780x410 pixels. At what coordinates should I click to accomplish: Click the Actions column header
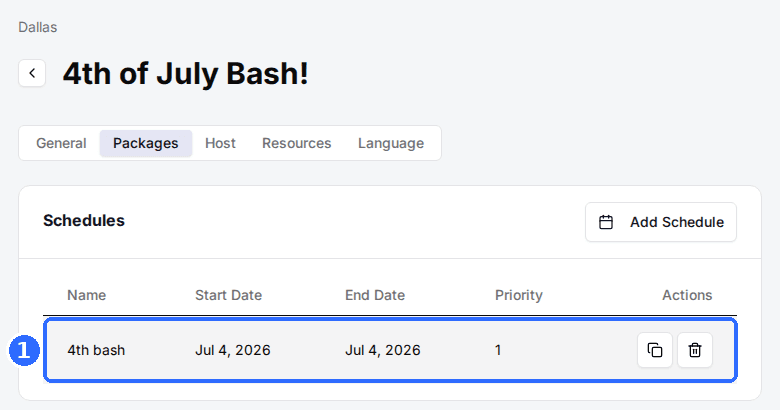(687, 295)
